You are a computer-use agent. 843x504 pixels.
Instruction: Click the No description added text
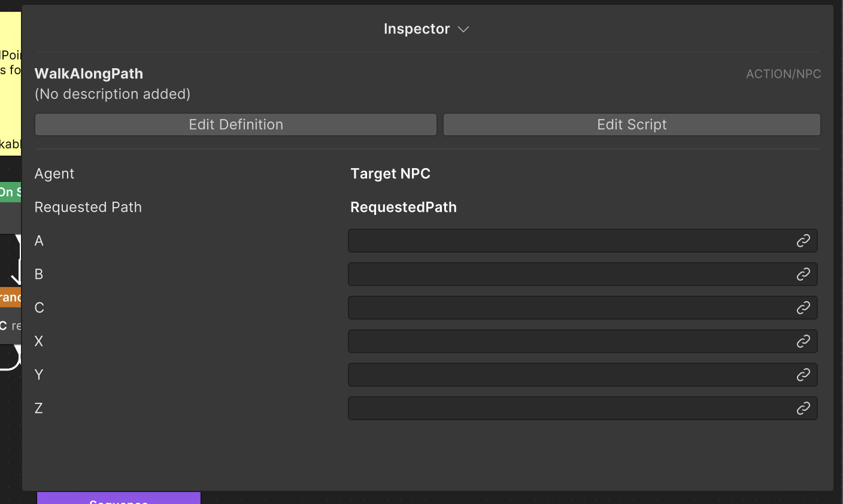(x=113, y=94)
